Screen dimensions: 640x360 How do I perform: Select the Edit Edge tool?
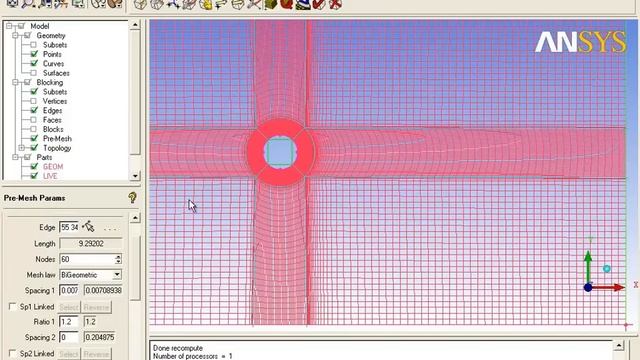254,4
